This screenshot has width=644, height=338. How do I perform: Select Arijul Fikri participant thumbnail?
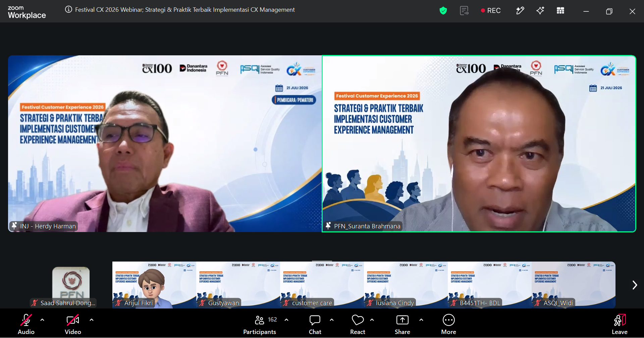point(154,285)
